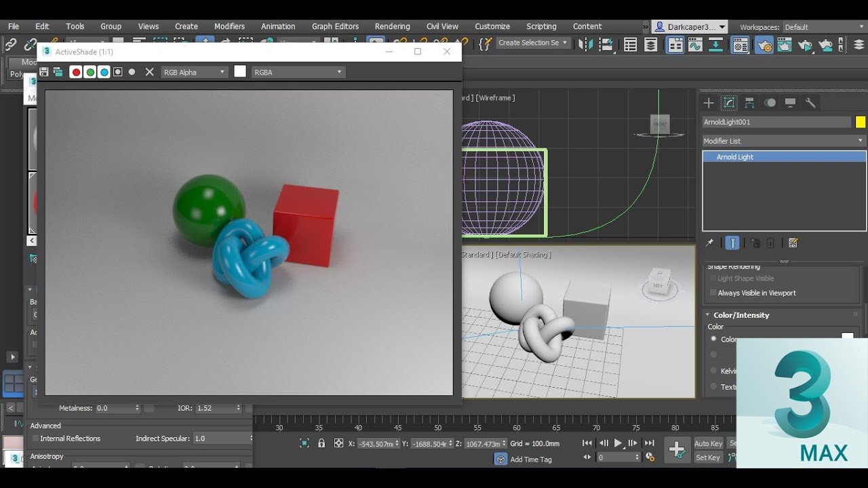The image size is (868, 488).
Task: Toggle the Scene Explorer icon
Action: (631, 45)
